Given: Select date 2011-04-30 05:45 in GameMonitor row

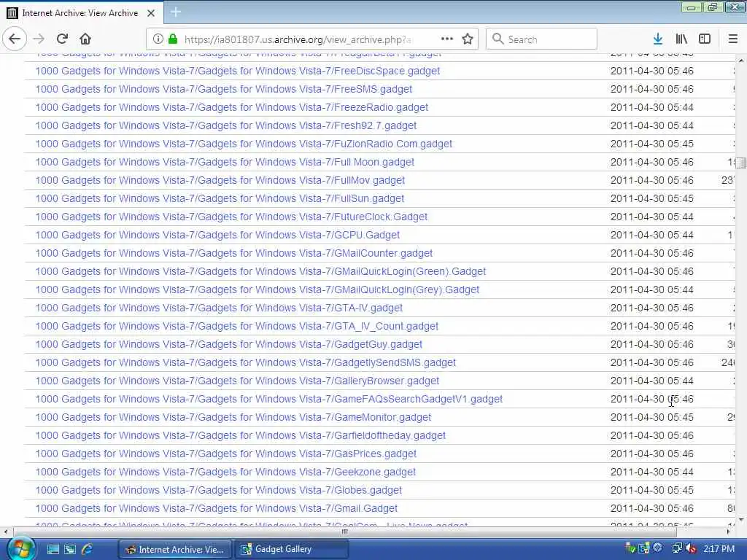Looking at the screenshot, I should [x=651, y=417].
